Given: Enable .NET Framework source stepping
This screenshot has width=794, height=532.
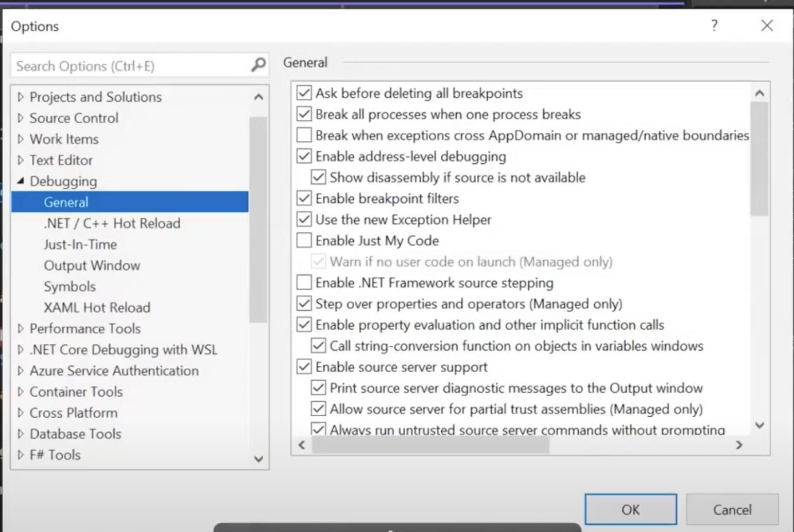Looking at the screenshot, I should click(304, 282).
